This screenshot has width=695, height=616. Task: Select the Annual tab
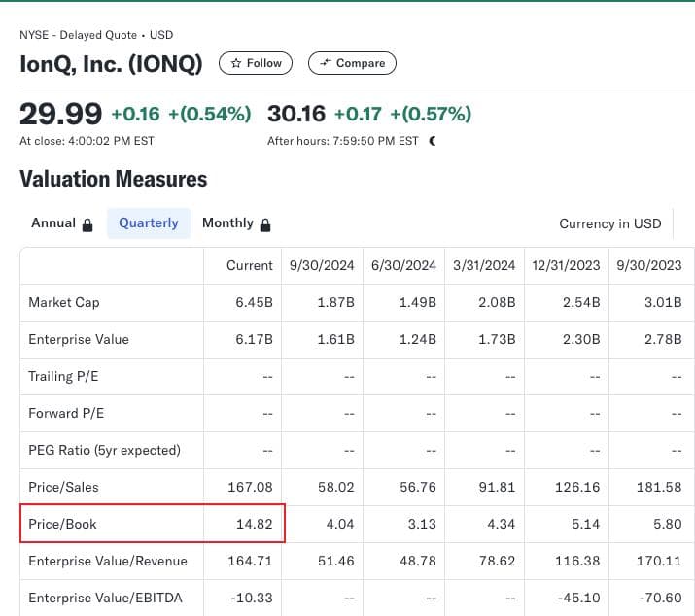(x=53, y=222)
